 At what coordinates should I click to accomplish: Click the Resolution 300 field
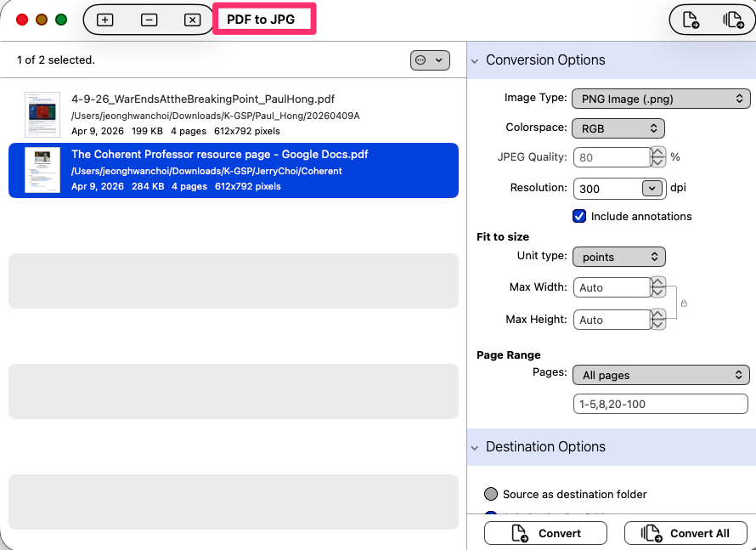(x=607, y=189)
